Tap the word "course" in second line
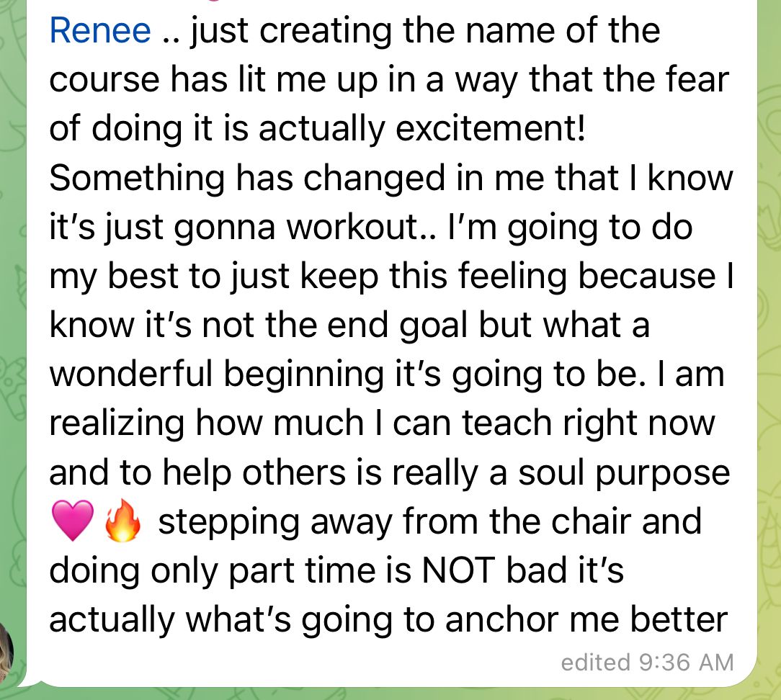Image resolution: width=781 pixels, height=700 pixels. (x=104, y=80)
